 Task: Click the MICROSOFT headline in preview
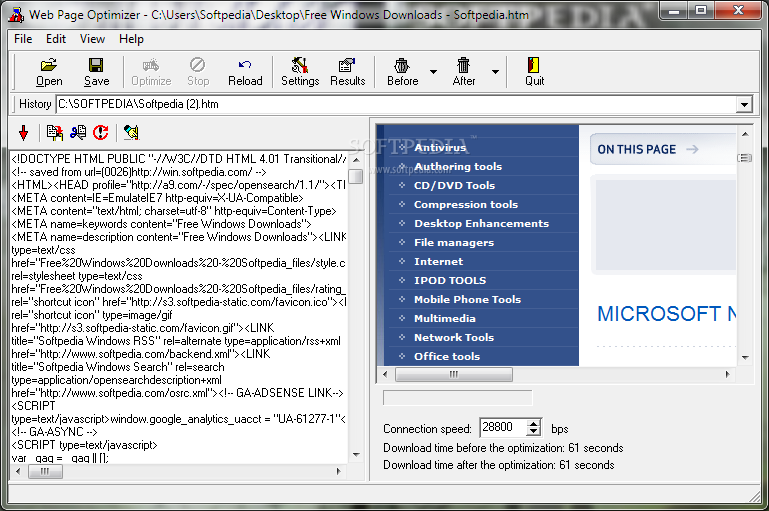666,314
